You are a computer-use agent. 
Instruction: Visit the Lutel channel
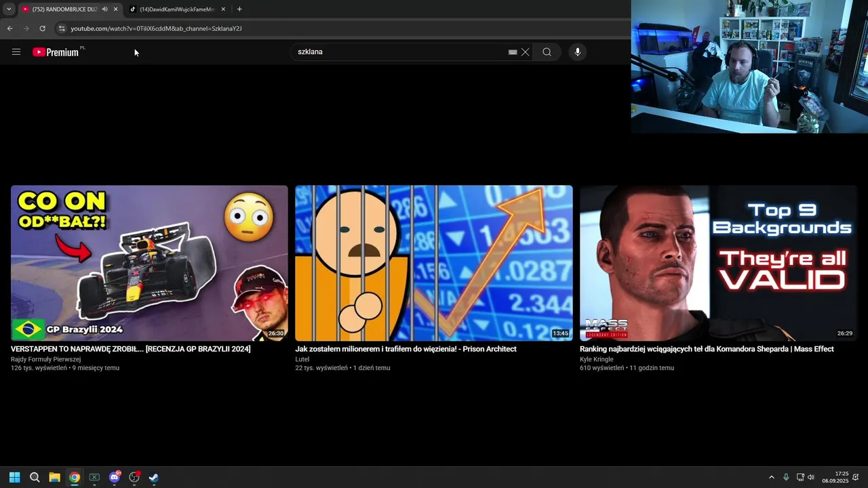(x=302, y=359)
